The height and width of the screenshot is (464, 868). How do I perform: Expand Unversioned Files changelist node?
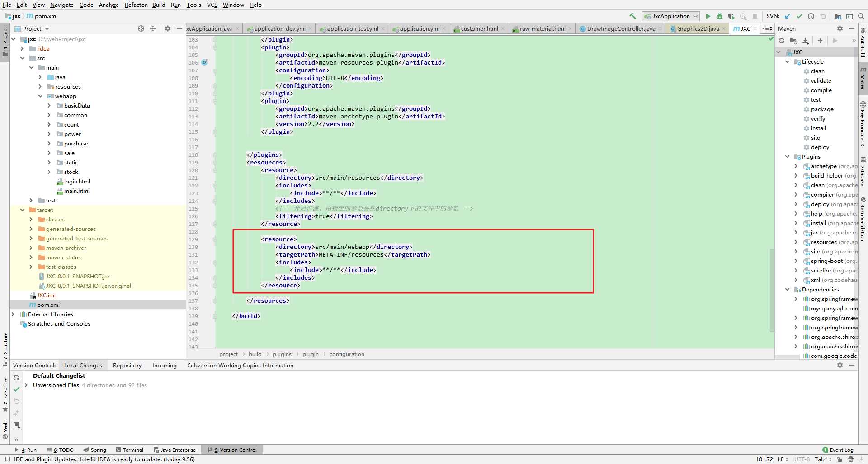pyautogui.click(x=26, y=385)
